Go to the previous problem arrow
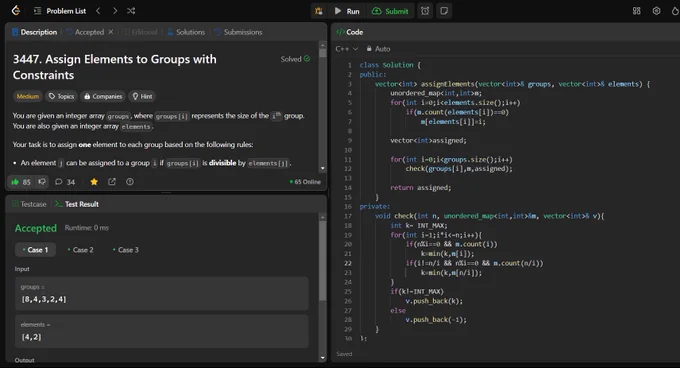 [98, 11]
